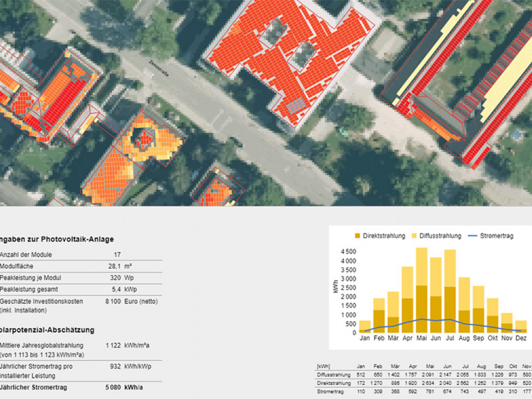Click the Jan bar in chart
This screenshot has width=532, height=399.
(365, 327)
